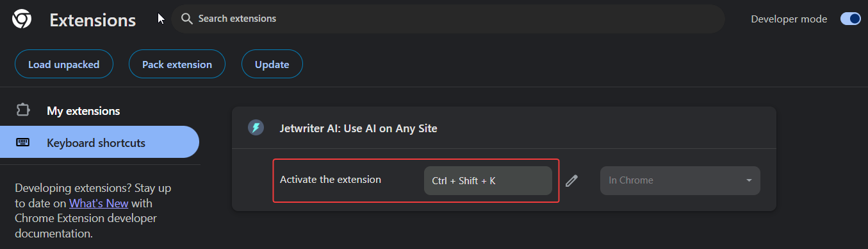Click the Load unpacked button
868x249 pixels.
point(64,64)
